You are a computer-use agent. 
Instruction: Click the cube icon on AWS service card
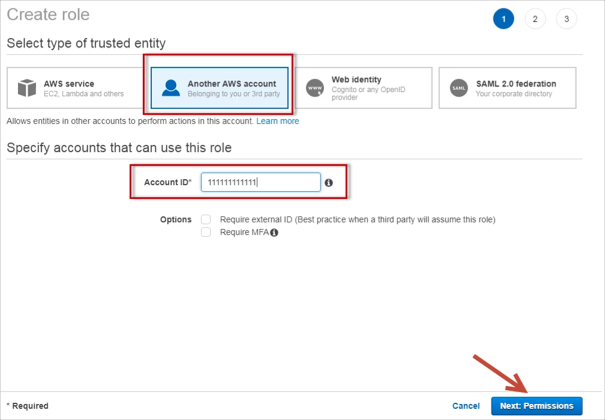point(26,89)
